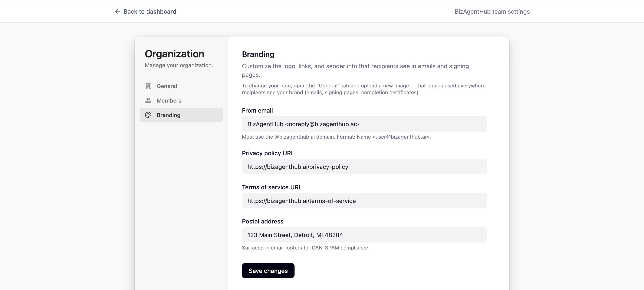
Task: Open the General settings tab
Action: coord(181,86)
